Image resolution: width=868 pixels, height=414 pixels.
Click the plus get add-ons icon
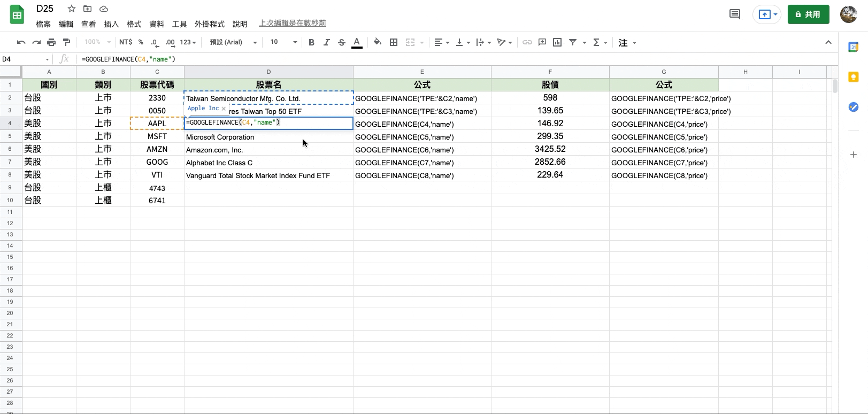(854, 155)
